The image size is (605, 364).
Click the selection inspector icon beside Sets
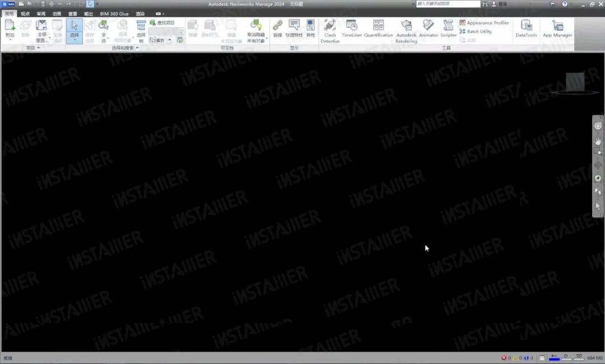(180, 40)
